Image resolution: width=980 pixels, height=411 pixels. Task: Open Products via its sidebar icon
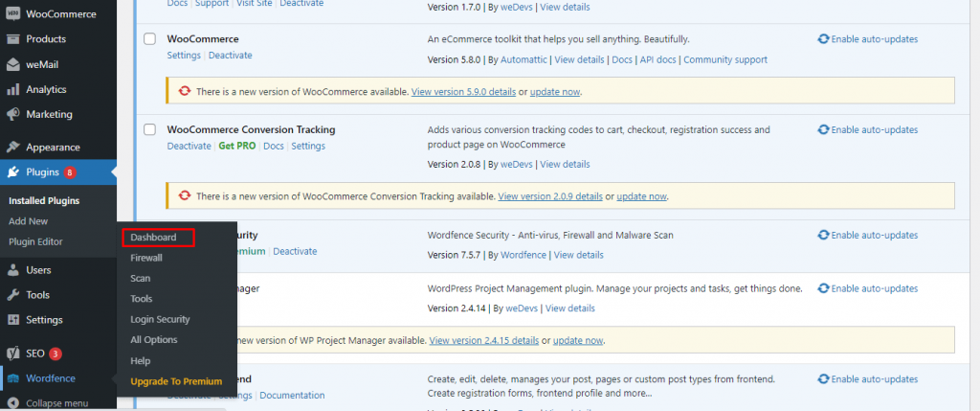coord(13,39)
